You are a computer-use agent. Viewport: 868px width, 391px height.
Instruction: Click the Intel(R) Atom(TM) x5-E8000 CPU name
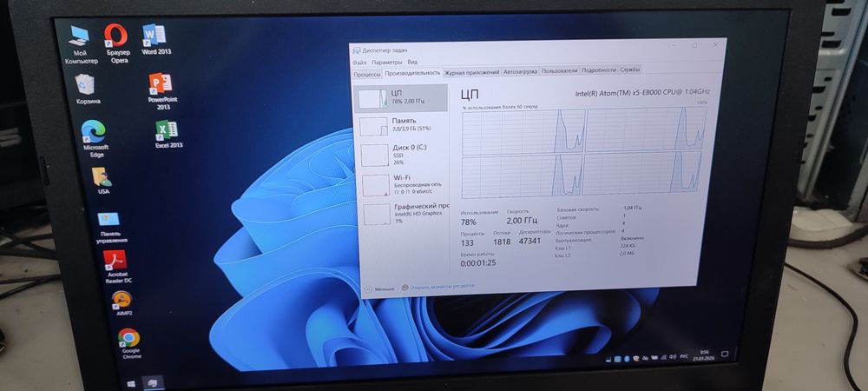pyautogui.click(x=642, y=92)
